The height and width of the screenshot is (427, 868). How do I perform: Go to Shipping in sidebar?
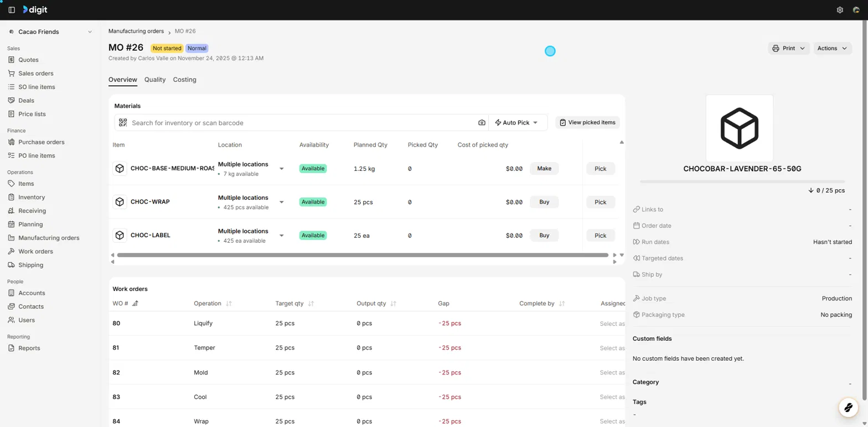pyautogui.click(x=30, y=265)
